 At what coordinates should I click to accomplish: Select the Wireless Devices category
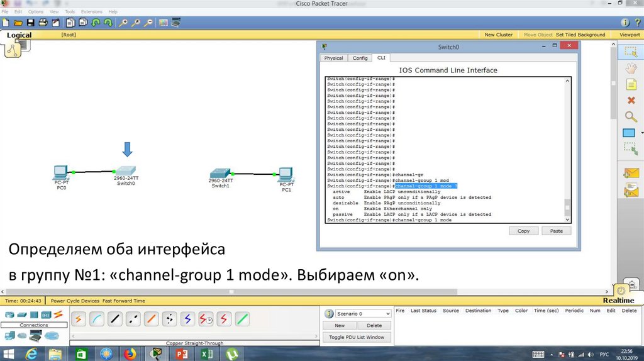[46, 315]
